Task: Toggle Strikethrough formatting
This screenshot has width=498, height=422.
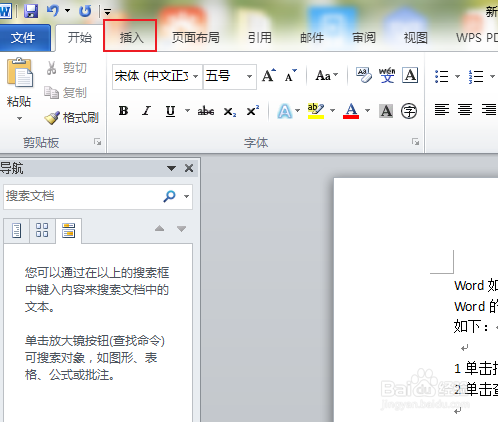Action: pyautogui.click(x=206, y=111)
